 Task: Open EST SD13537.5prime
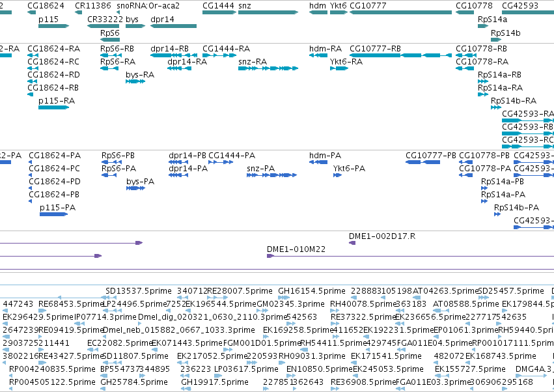(139, 291)
